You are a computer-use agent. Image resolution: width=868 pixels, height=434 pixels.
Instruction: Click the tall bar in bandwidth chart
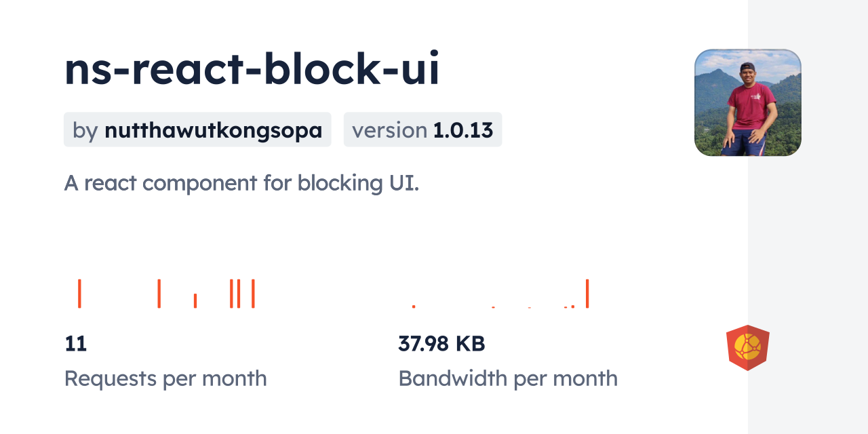(587, 294)
